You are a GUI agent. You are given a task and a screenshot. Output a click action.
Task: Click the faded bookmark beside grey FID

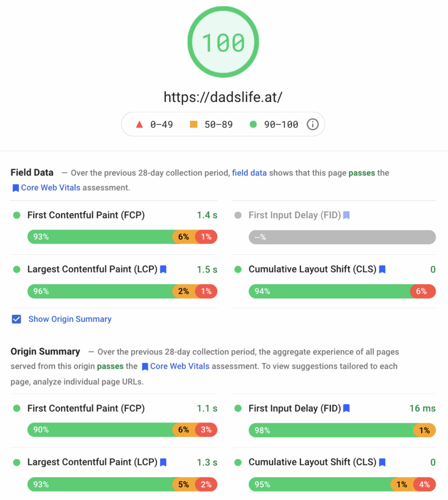coord(346,215)
